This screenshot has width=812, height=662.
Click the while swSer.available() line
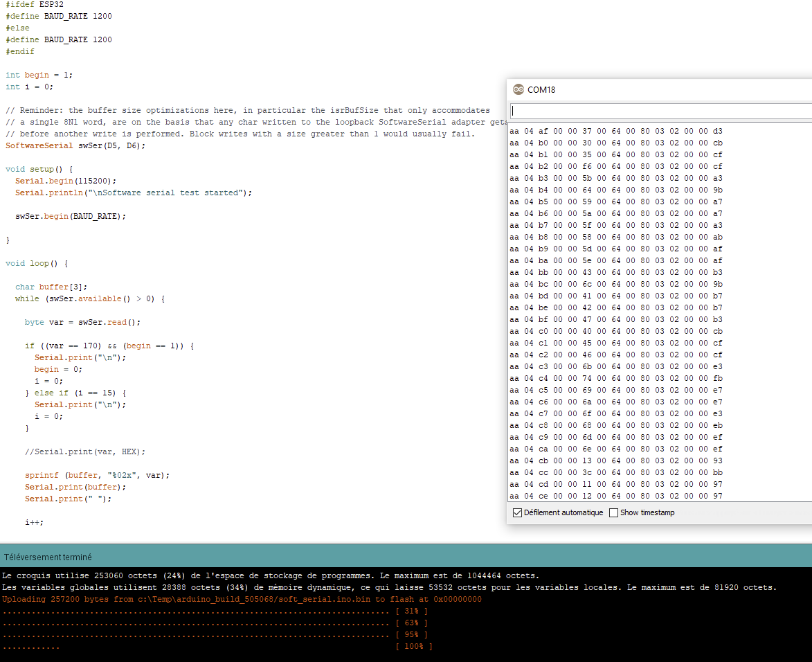[x=90, y=299]
